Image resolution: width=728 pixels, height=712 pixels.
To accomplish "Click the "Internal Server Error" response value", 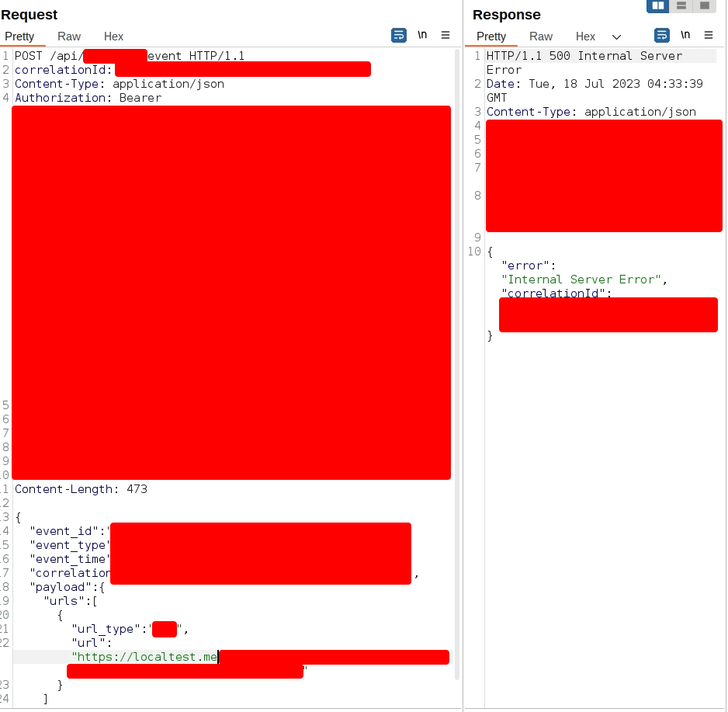I will [x=582, y=280].
